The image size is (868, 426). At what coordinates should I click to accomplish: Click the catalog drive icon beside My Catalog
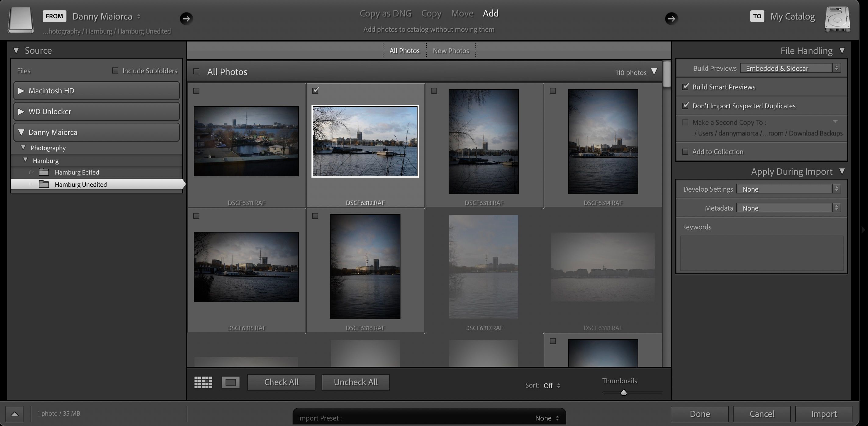(838, 19)
